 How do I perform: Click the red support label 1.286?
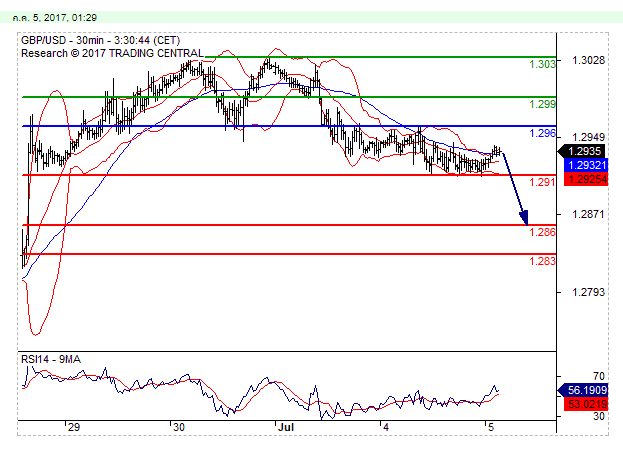542,232
